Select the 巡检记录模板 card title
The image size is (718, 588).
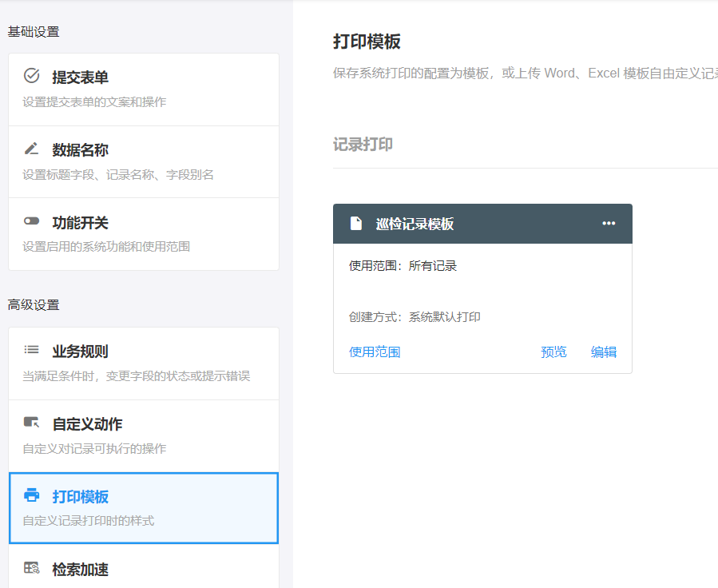(415, 224)
